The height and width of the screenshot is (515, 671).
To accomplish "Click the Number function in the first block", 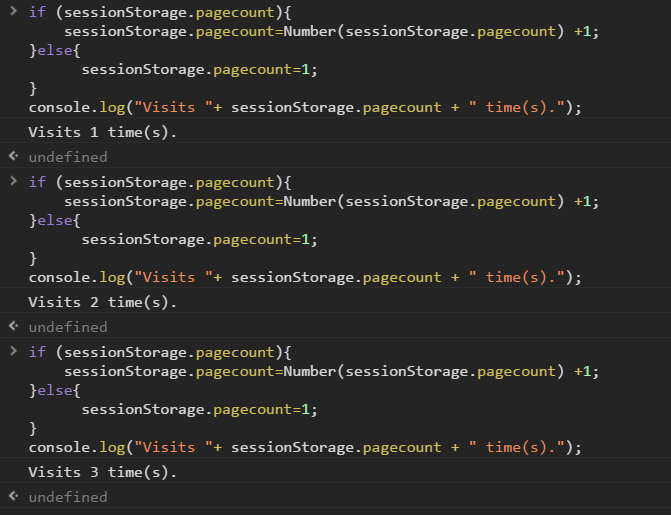I will tap(309, 31).
